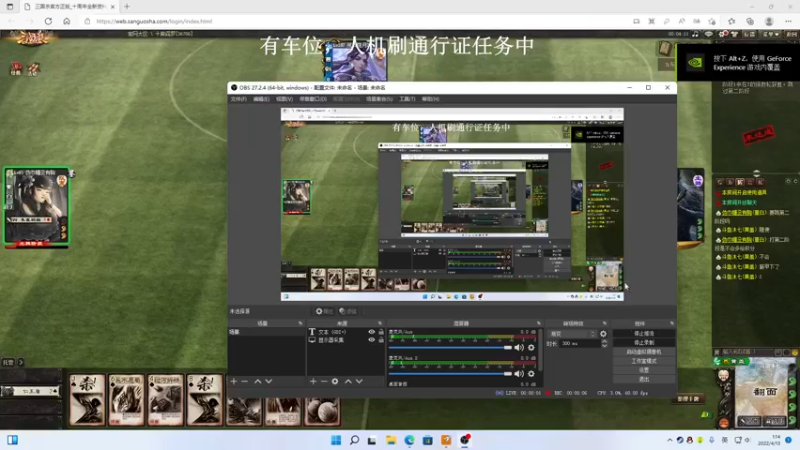The width and height of the screenshot is (800, 450).
Task: Open the OBS Scene Collection menu
Action: tap(379, 99)
